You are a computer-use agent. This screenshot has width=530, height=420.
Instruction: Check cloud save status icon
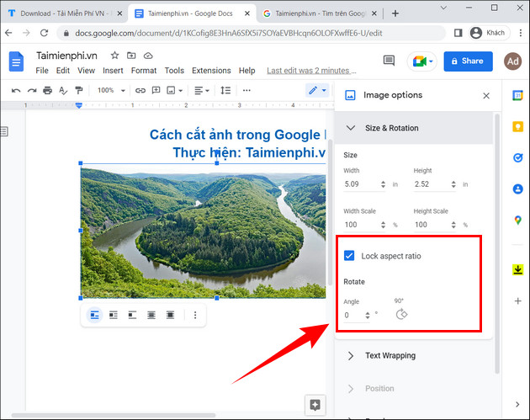tap(148, 56)
